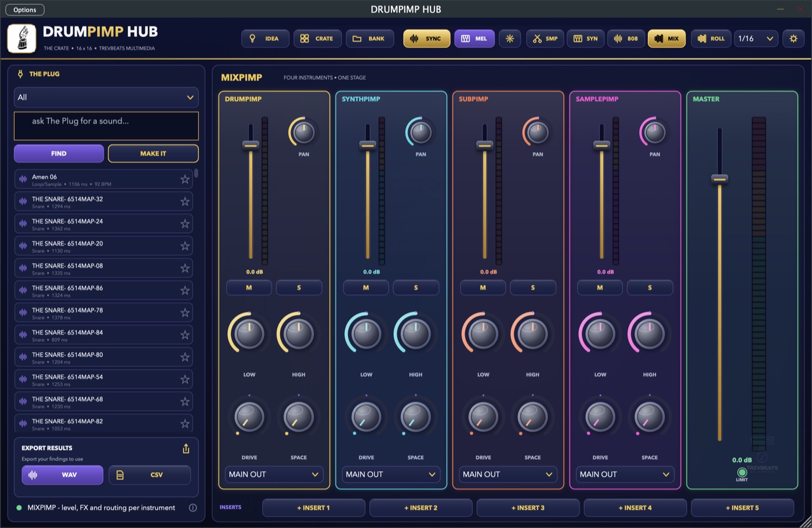
Task: Preview waveform icon of 6514MAP-84 snare
Action: tap(23, 335)
